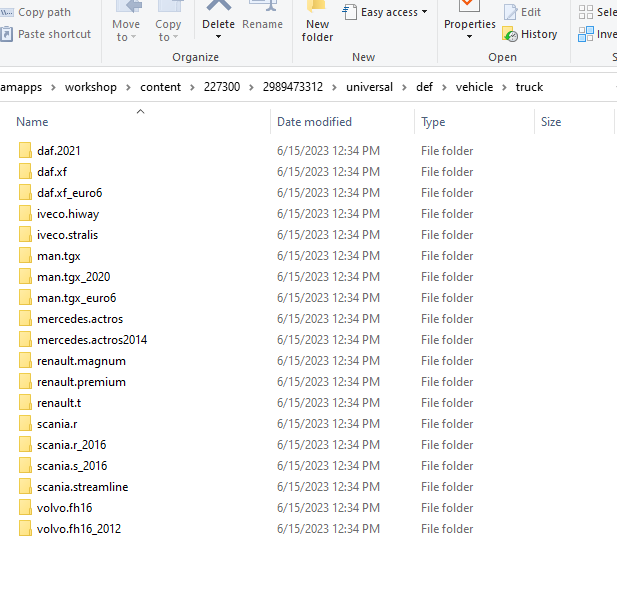Expand chevron after universal breadcrumb
This screenshot has height=595, width=617.
pyautogui.click(x=404, y=87)
